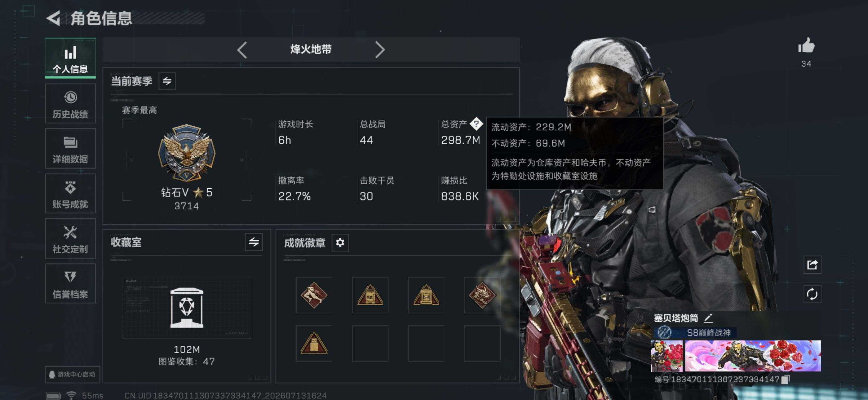
Task: Click the thumbs-up like icon
Action: point(806,46)
